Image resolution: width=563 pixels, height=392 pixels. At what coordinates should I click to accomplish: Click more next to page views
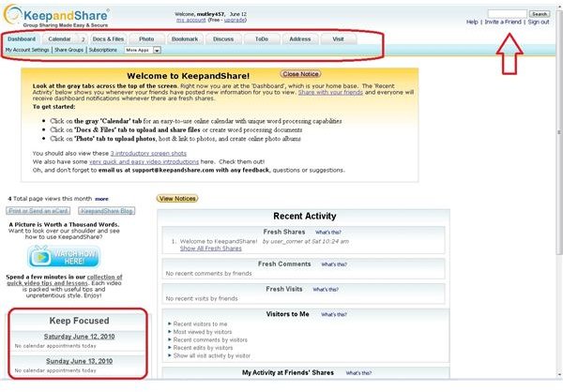pyautogui.click(x=101, y=199)
